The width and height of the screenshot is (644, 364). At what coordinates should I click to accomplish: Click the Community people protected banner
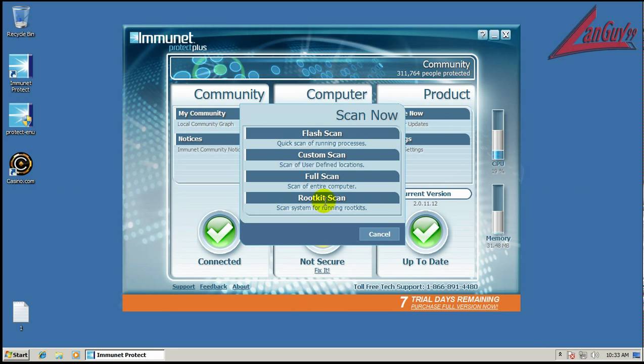point(323,68)
